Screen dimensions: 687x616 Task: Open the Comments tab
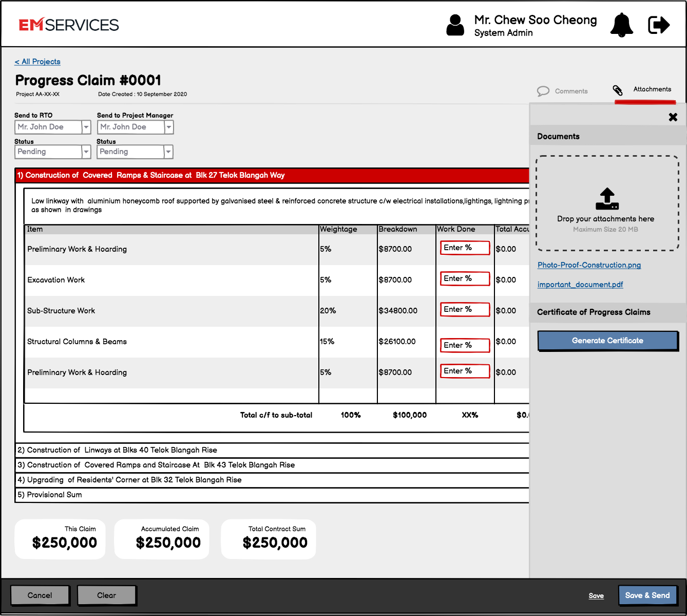point(563,91)
